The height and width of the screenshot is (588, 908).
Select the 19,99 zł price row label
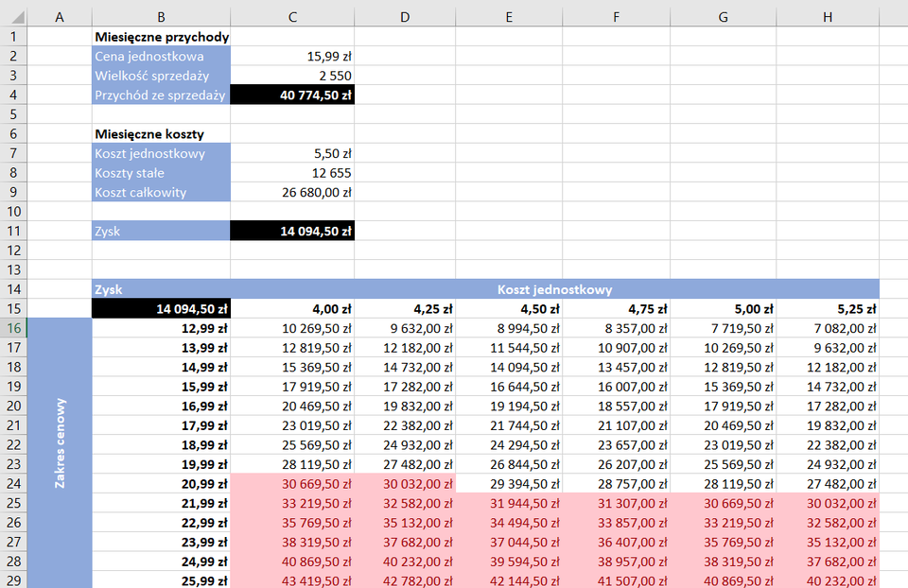(x=161, y=463)
